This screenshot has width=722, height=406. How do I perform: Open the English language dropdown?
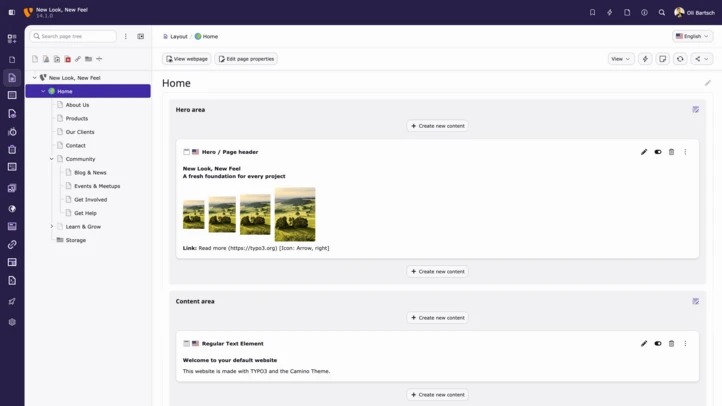click(692, 36)
